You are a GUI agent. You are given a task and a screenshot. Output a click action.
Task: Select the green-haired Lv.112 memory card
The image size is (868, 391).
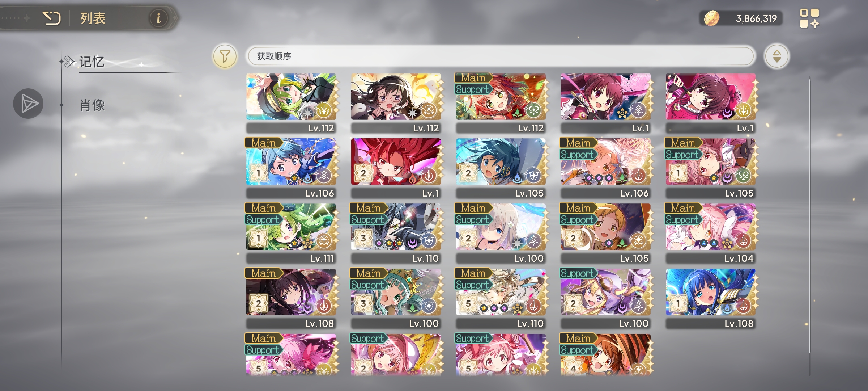click(x=291, y=103)
